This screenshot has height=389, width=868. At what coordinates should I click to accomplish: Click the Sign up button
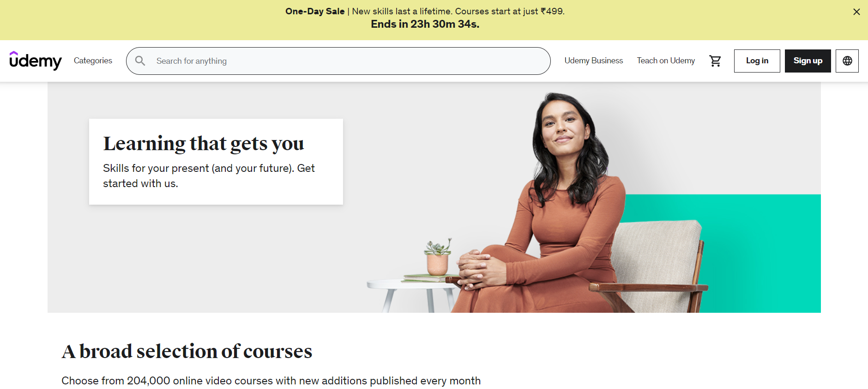(x=808, y=61)
